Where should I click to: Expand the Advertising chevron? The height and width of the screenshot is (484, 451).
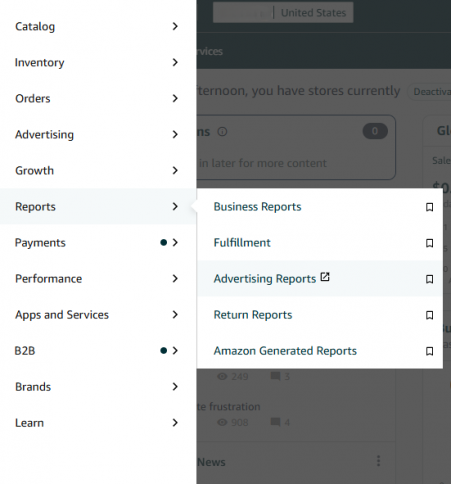coord(175,134)
